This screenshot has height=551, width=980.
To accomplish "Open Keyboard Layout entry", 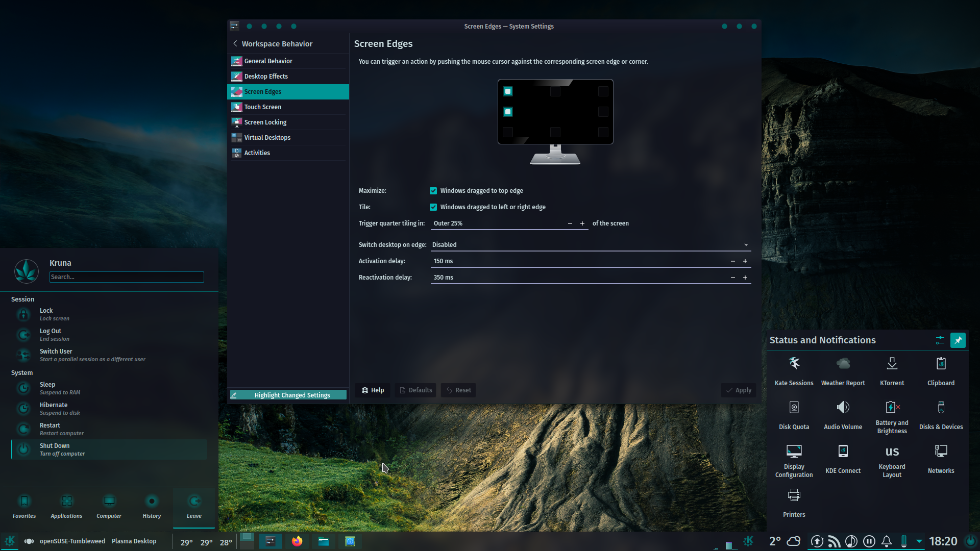I will [892, 461].
